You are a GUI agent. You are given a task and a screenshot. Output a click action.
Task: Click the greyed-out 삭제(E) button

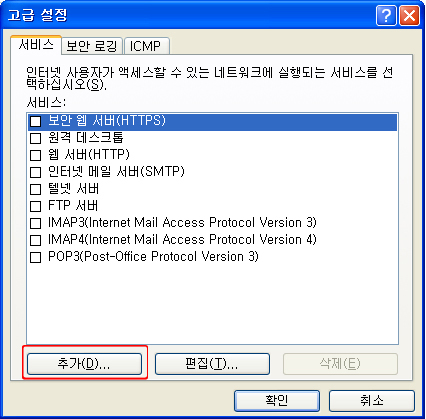point(340,364)
